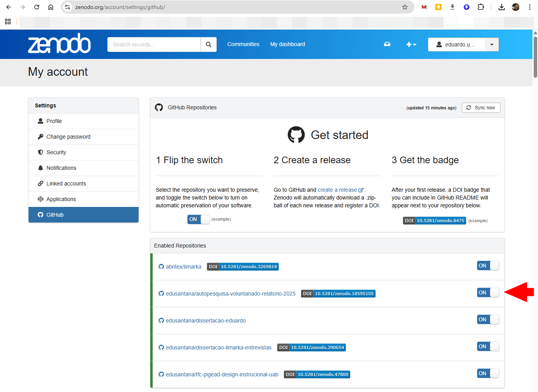Open Linked accounts settings
The height and width of the screenshot is (392, 538).
pyautogui.click(x=66, y=184)
